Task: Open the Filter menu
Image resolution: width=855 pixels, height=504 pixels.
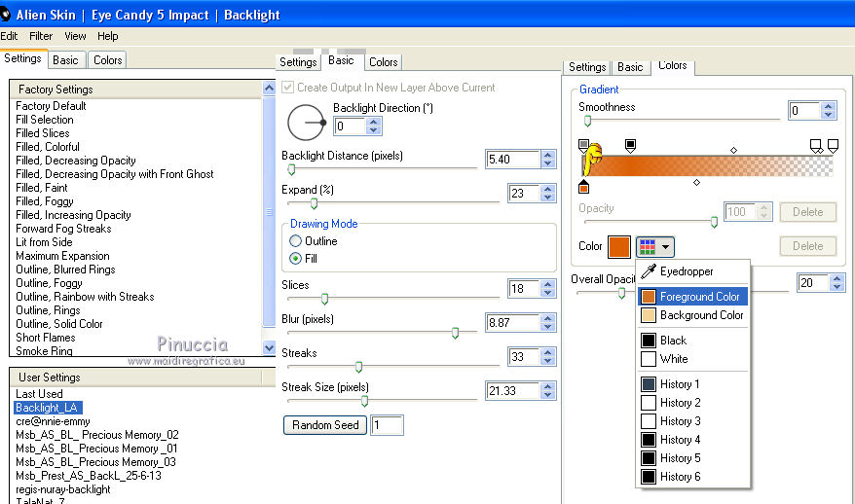Action: pos(41,36)
